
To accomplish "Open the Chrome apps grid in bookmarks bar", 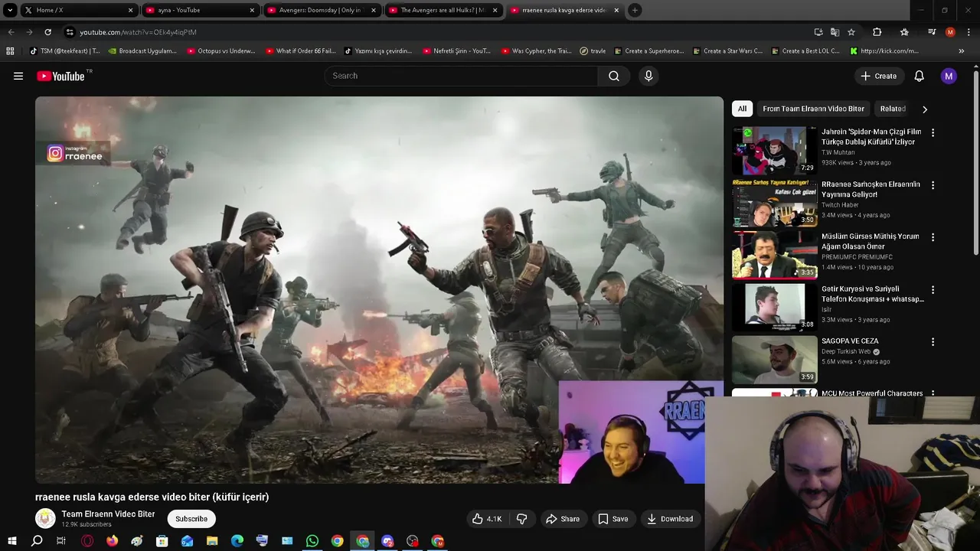I will pyautogui.click(x=10, y=51).
